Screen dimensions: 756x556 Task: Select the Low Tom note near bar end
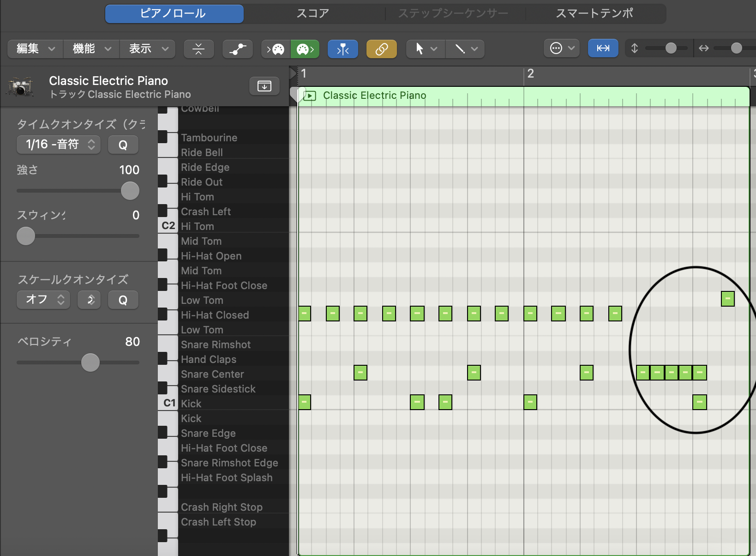pyautogui.click(x=728, y=299)
